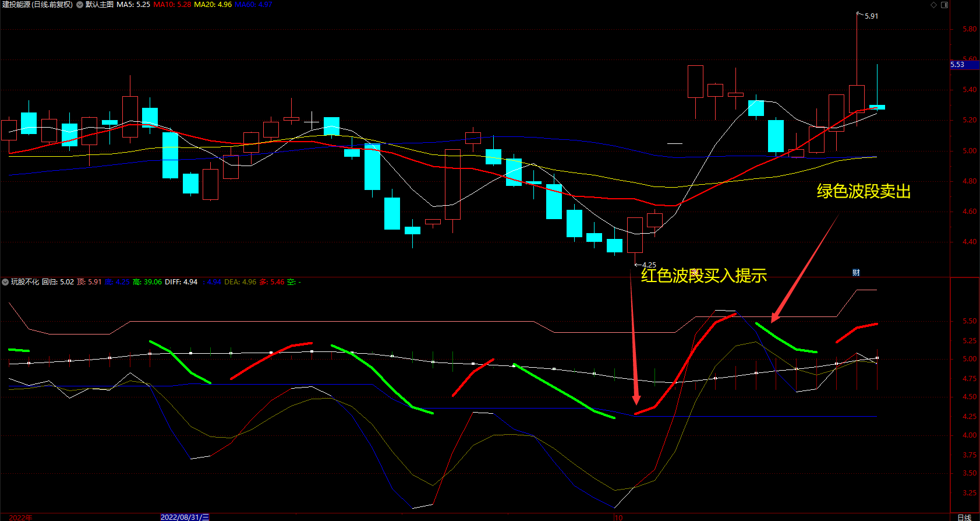Click the MA20: 4.96 indicator value
The image size is (980, 521).
[213, 5]
